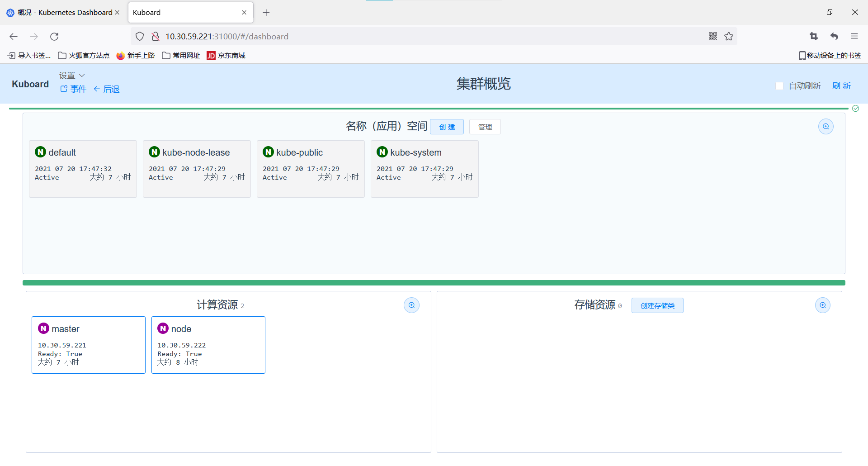This screenshot has height=466, width=868.
Task: Open the 火狐官方站点 bookmark folder
Action: pyautogui.click(x=84, y=56)
